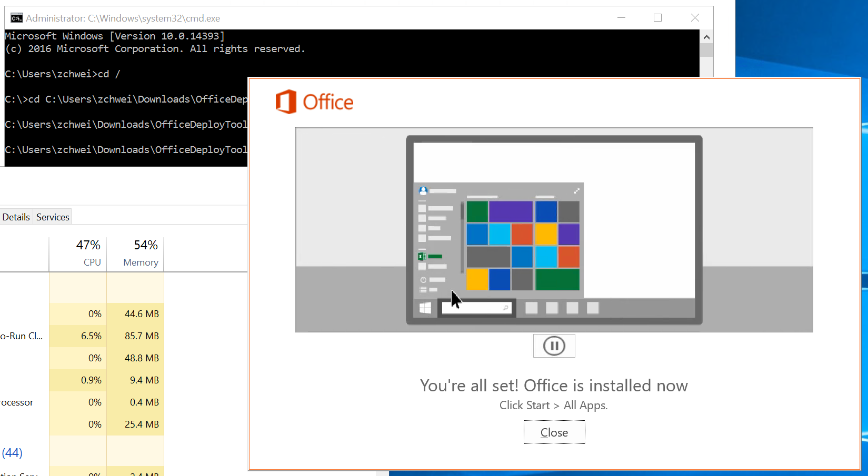
Task: Switch to the Details tab in Task Manager
Action: pos(16,216)
